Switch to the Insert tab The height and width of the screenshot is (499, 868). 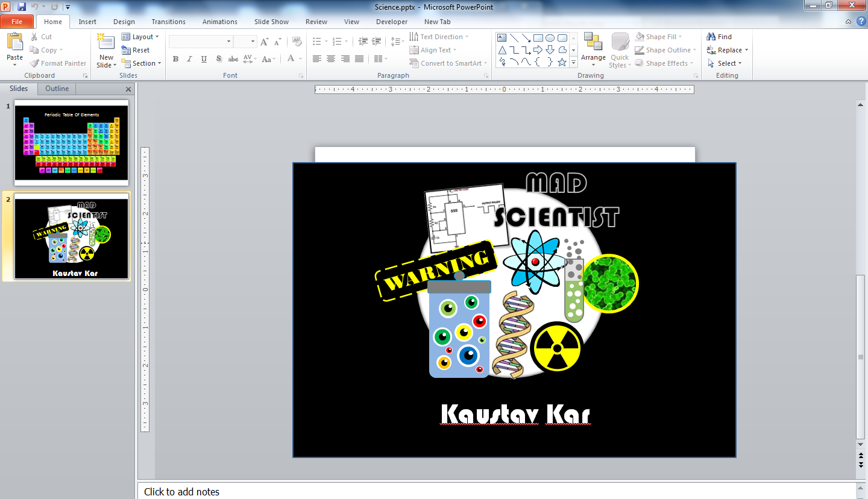(87, 22)
